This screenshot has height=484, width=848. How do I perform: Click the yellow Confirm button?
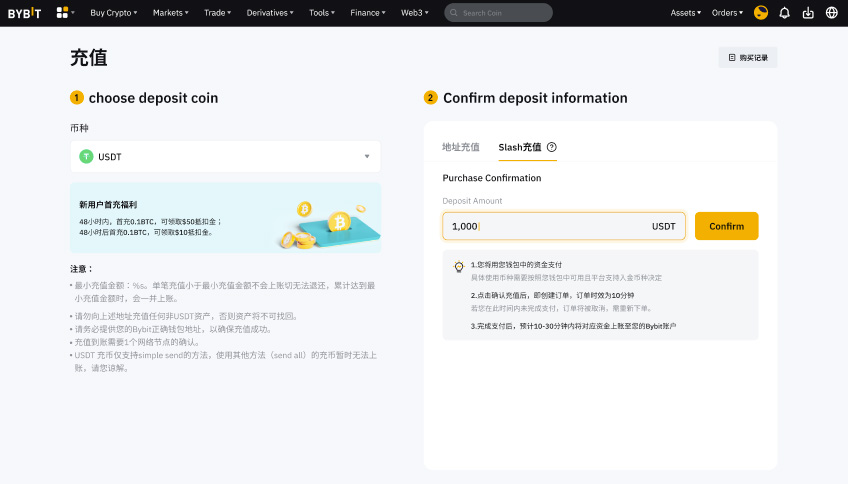pos(726,226)
